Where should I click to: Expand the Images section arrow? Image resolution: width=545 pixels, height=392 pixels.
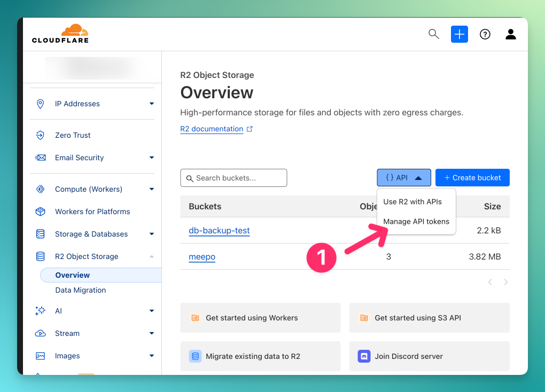coord(152,356)
